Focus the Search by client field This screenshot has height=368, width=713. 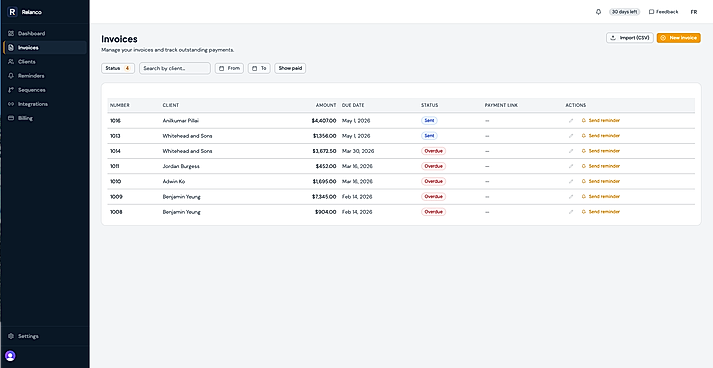tap(175, 68)
